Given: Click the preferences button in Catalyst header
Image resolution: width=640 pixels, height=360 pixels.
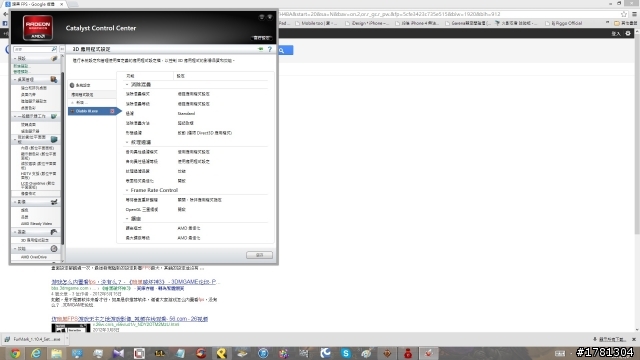Looking at the screenshot, I should [x=261, y=38].
